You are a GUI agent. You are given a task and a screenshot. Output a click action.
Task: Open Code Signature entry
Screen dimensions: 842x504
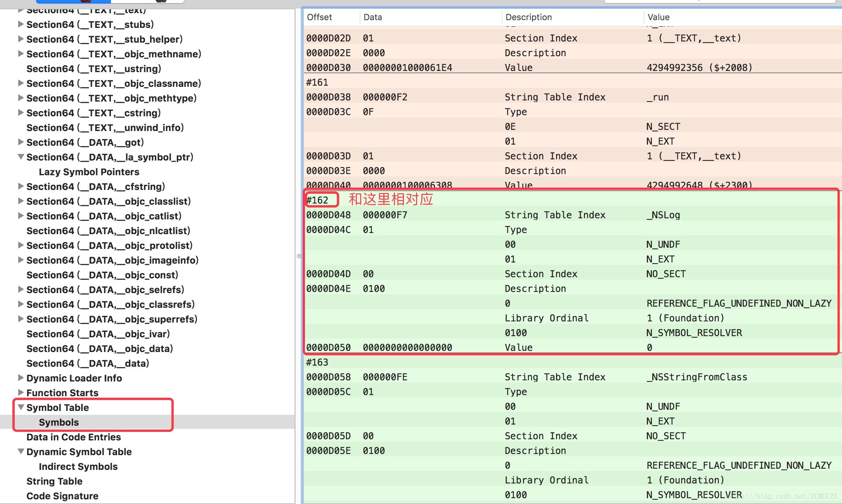coord(62,496)
